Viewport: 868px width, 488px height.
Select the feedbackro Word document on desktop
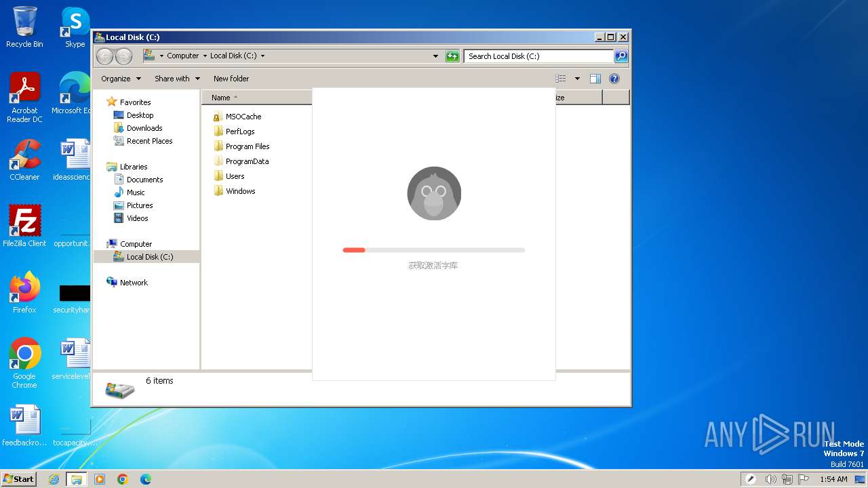point(24,426)
